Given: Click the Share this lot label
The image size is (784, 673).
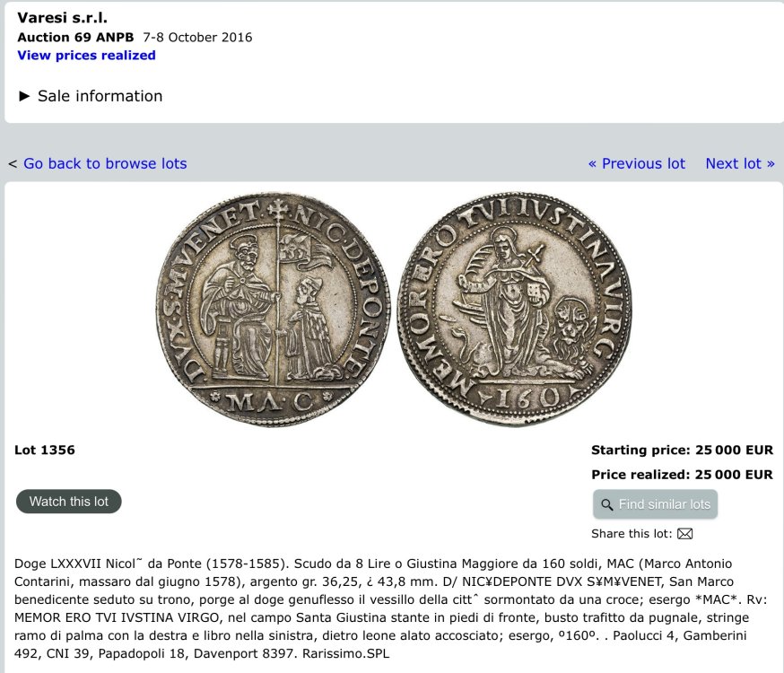Looking at the screenshot, I should point(631,534).
